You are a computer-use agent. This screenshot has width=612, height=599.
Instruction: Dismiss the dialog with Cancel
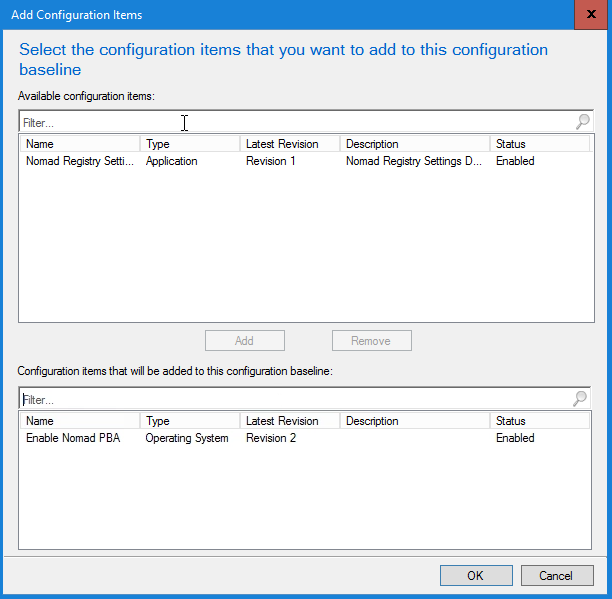pyautogui.click(x=557, y=575)
